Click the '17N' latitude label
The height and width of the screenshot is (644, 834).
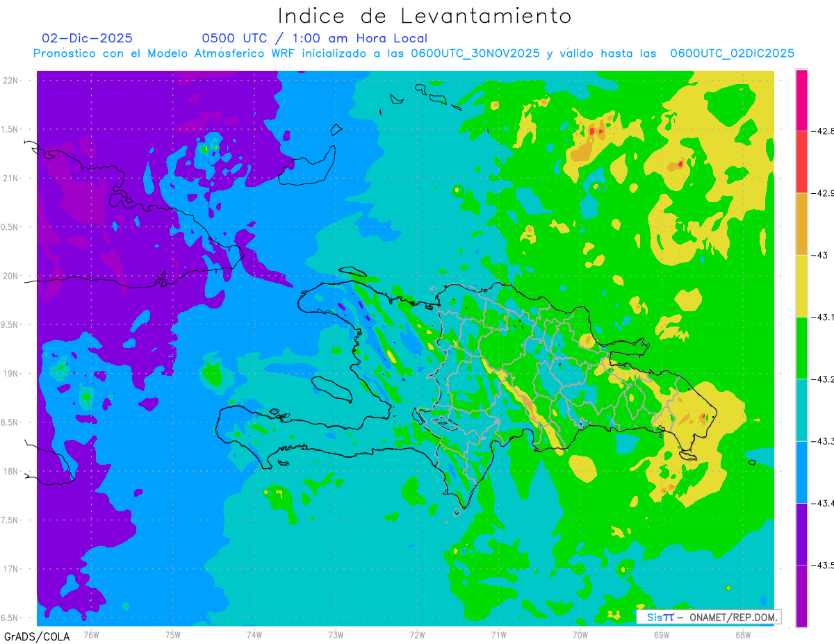(x=11, y=569)
